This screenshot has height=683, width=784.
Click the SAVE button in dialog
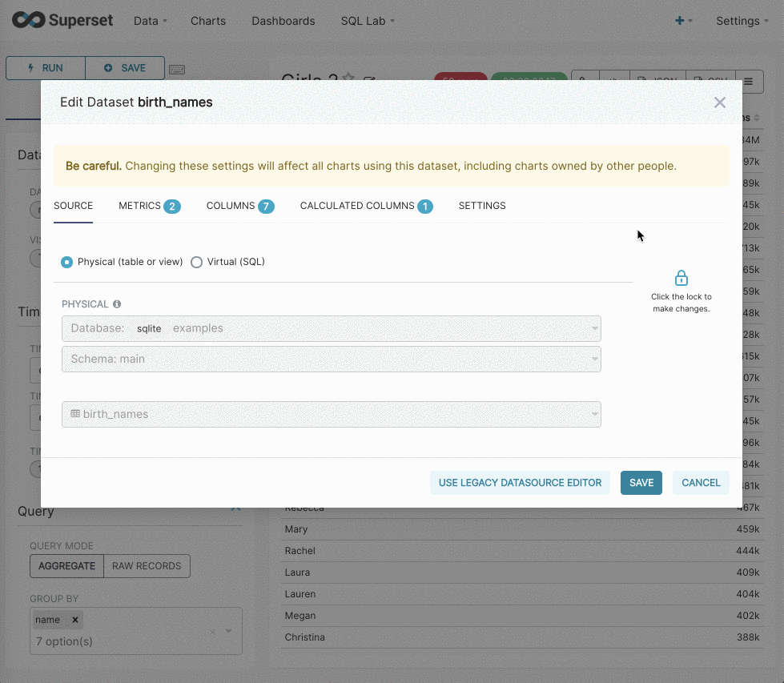coord(641,483)
